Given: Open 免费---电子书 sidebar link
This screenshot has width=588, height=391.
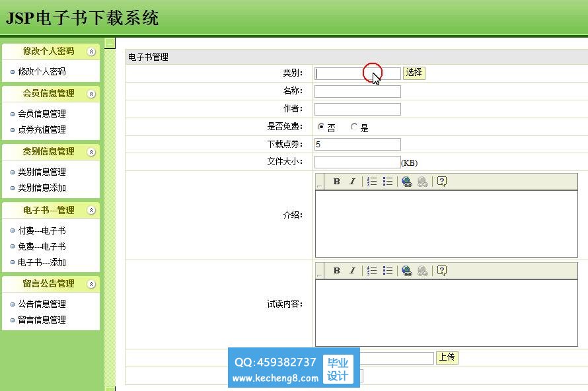Looking at the screenshot, I should click(42, 246).
